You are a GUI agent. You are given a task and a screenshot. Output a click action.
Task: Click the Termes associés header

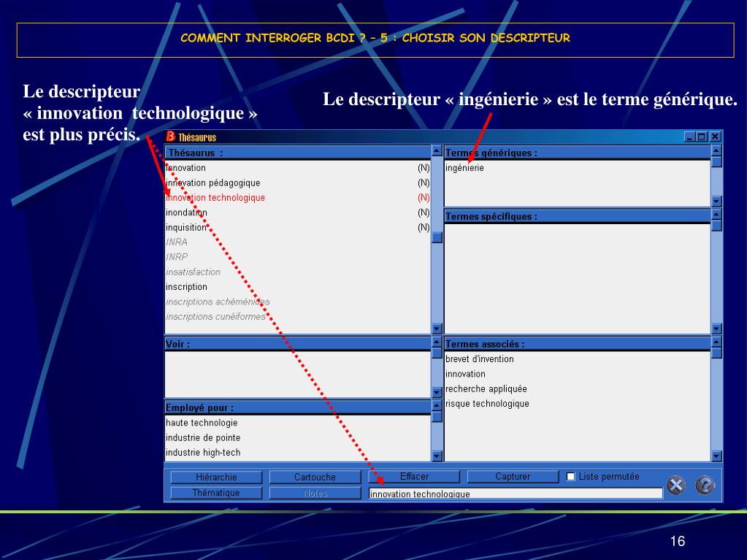click(x=577, y=345)
